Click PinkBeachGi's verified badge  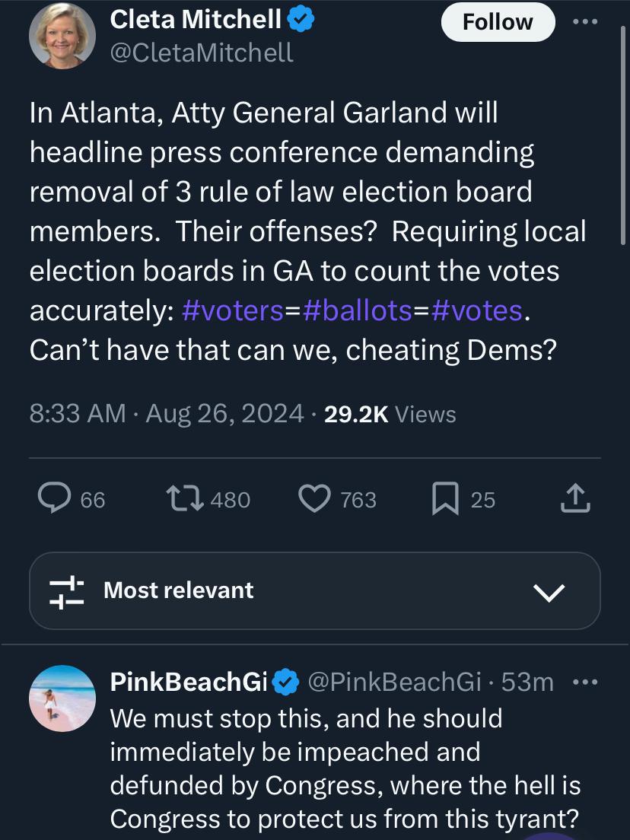coord(286,682)
